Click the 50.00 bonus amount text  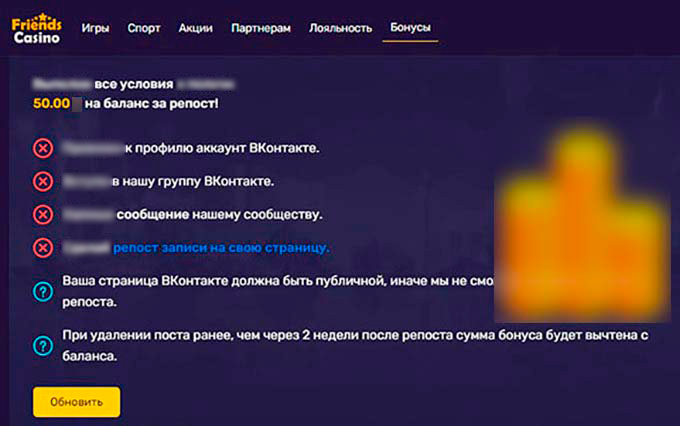pyautogui.click(x=52, y=104)
